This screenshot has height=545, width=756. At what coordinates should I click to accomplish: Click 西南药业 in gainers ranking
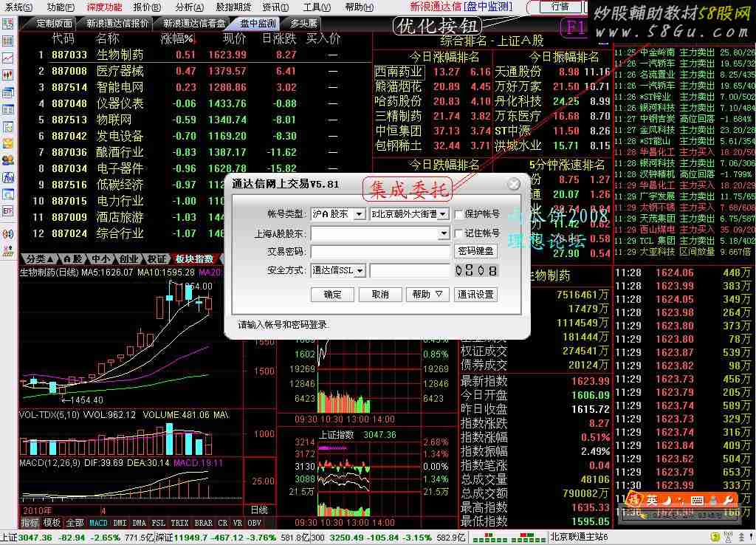[x=398, y=72]
